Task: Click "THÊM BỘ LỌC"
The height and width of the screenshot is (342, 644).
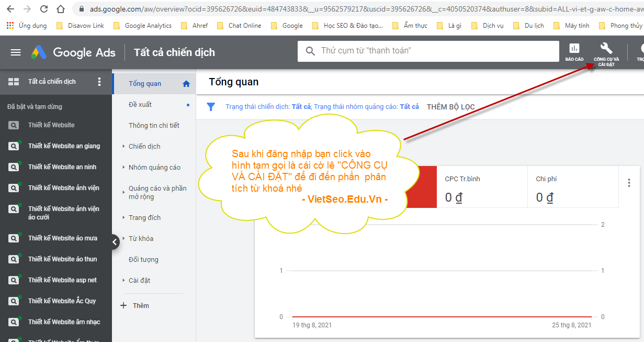Action: click(450, 106)
